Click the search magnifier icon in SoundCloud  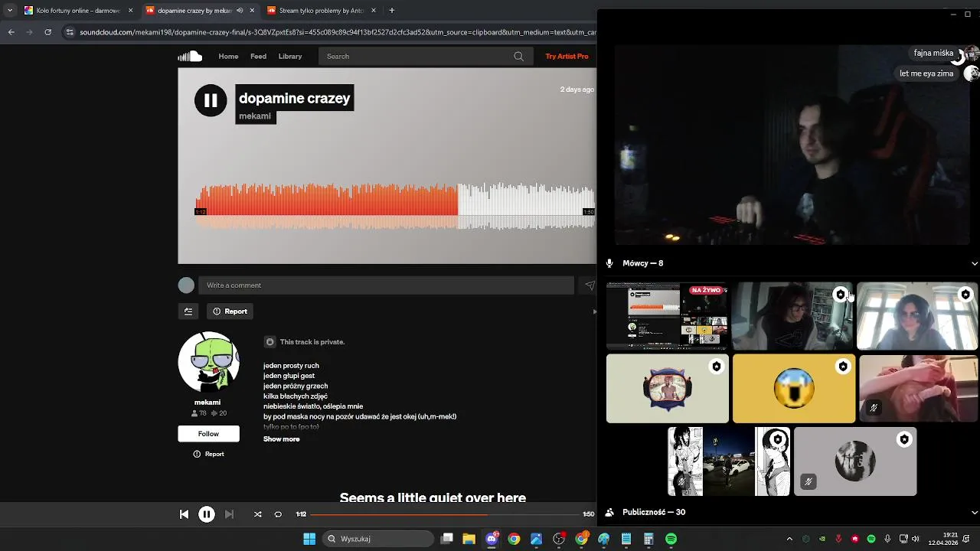(518, 56)
